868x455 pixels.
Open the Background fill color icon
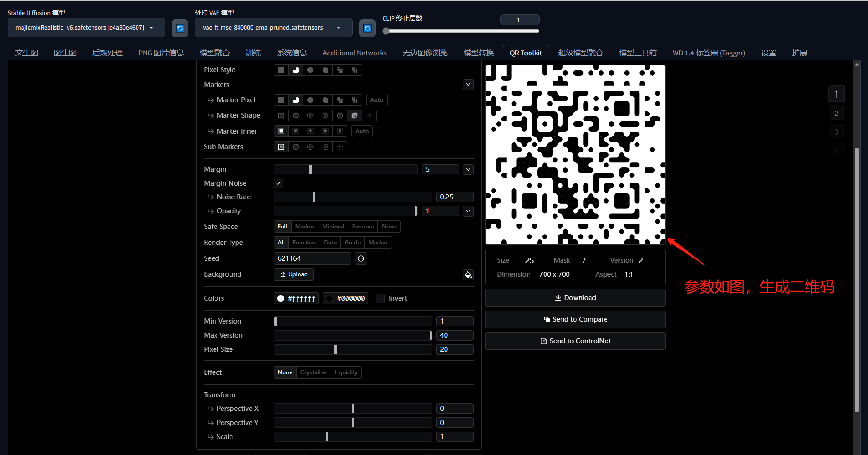(468, 275)
